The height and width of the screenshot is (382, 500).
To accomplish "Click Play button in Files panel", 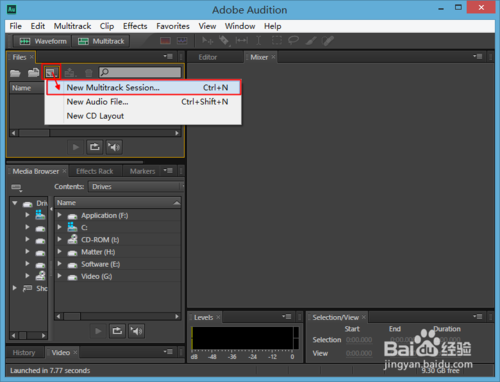I will point(76,147).
